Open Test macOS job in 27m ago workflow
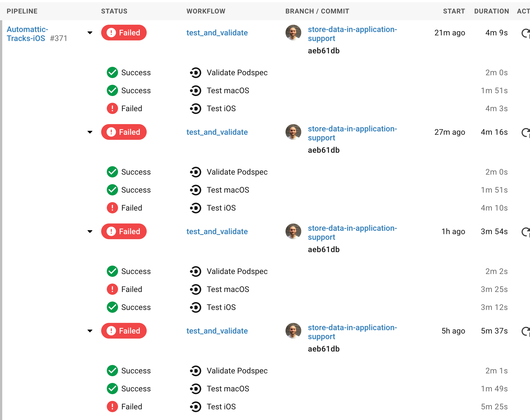The width and height of the screenshot is (530, 420). coord(228,190)
